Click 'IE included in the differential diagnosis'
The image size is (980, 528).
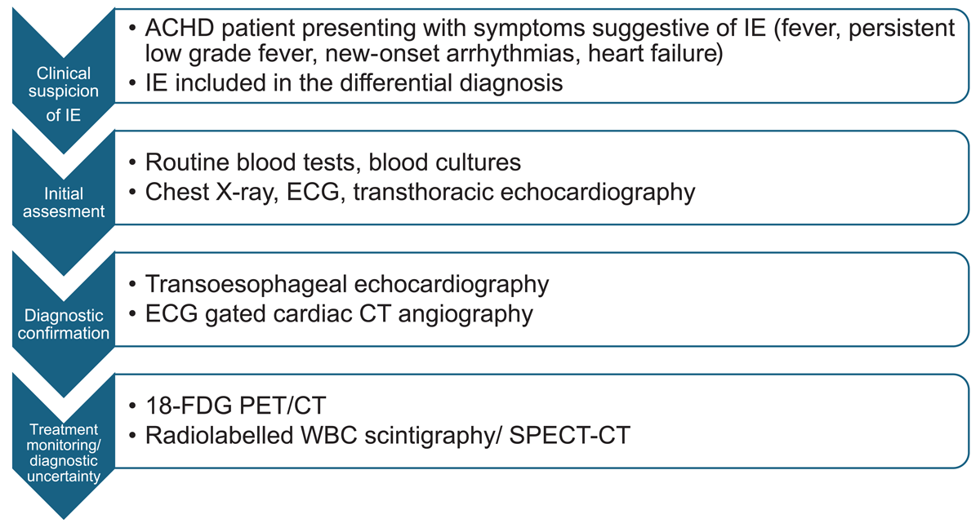(x=346, y=82)
